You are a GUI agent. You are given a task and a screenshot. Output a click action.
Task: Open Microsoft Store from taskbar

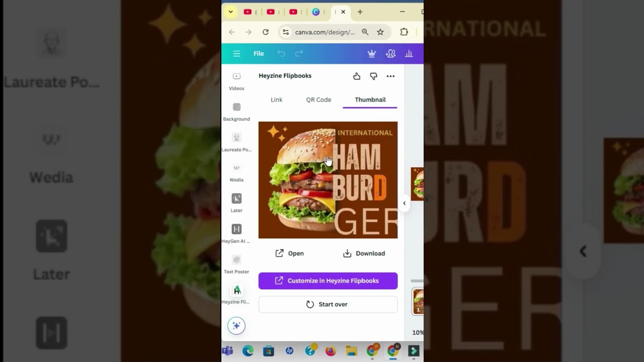coord(269,351)
